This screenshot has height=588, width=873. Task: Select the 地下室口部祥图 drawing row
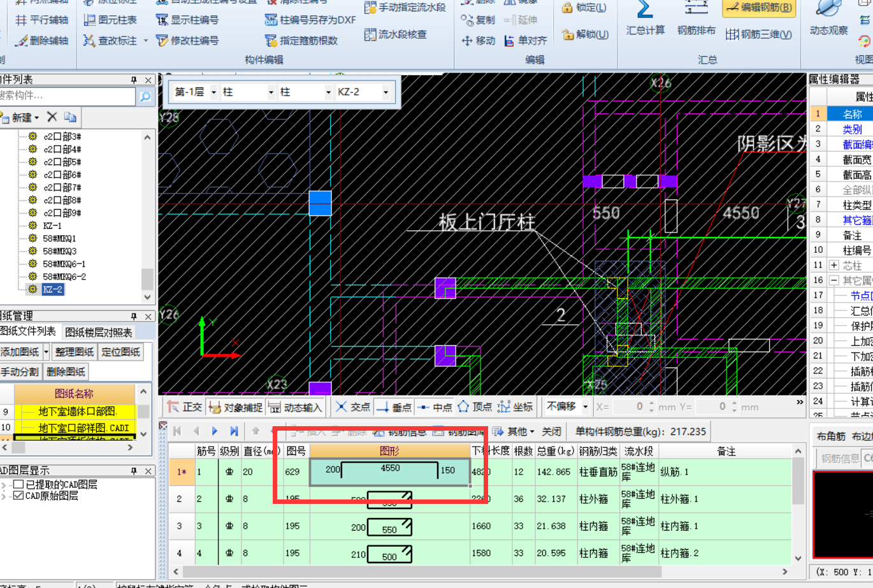75,427
